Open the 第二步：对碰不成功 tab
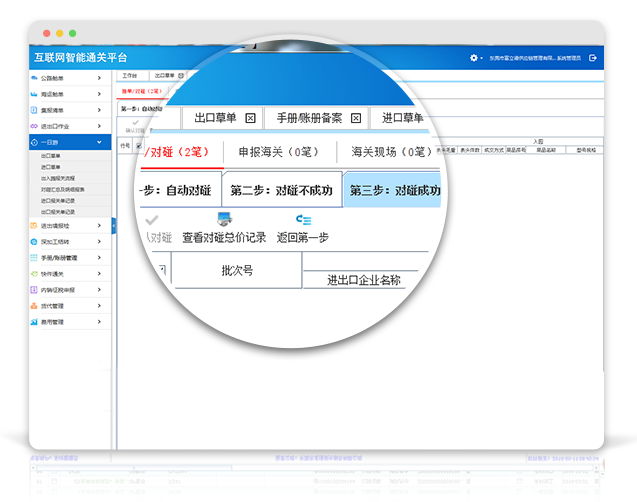637x502 pixels. point(281,190)
